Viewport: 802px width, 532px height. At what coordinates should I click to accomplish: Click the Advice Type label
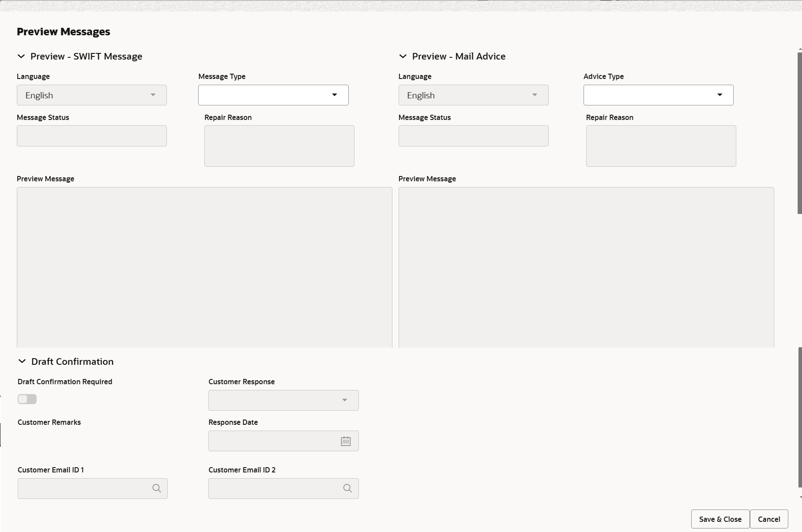pyautogui.click(x=603, y=76)
